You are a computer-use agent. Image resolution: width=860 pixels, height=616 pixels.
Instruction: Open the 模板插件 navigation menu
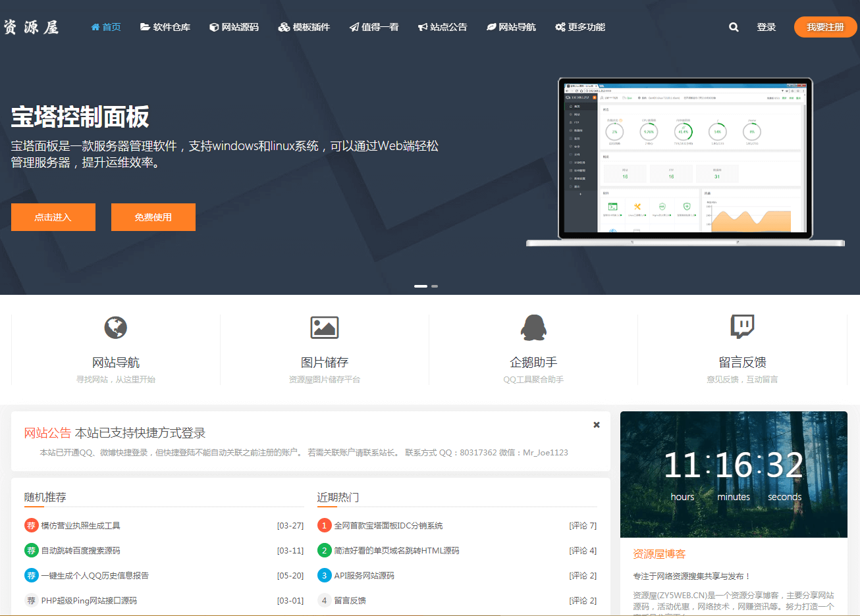tap(304, 27)
